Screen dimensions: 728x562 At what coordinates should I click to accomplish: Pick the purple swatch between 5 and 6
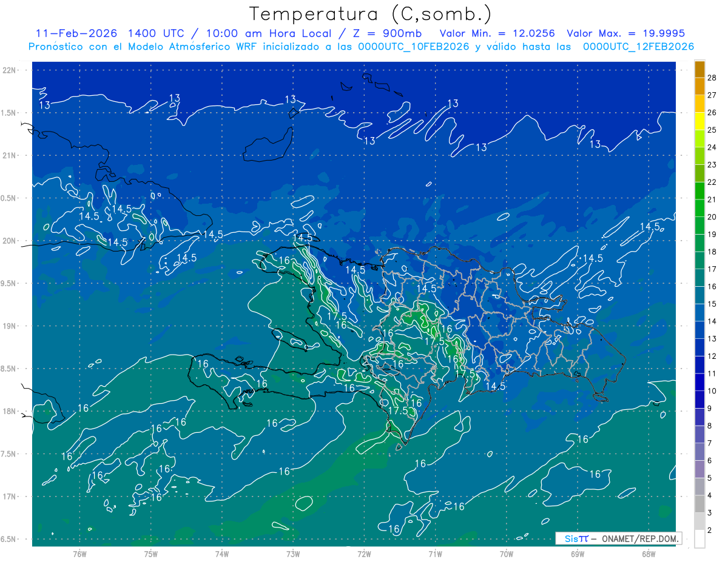pyautogui.click(x=699, y=469)
